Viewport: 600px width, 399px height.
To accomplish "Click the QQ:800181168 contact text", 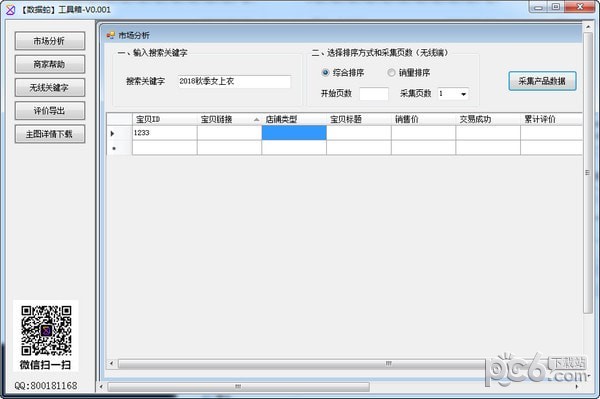I will tap(46, 386).
